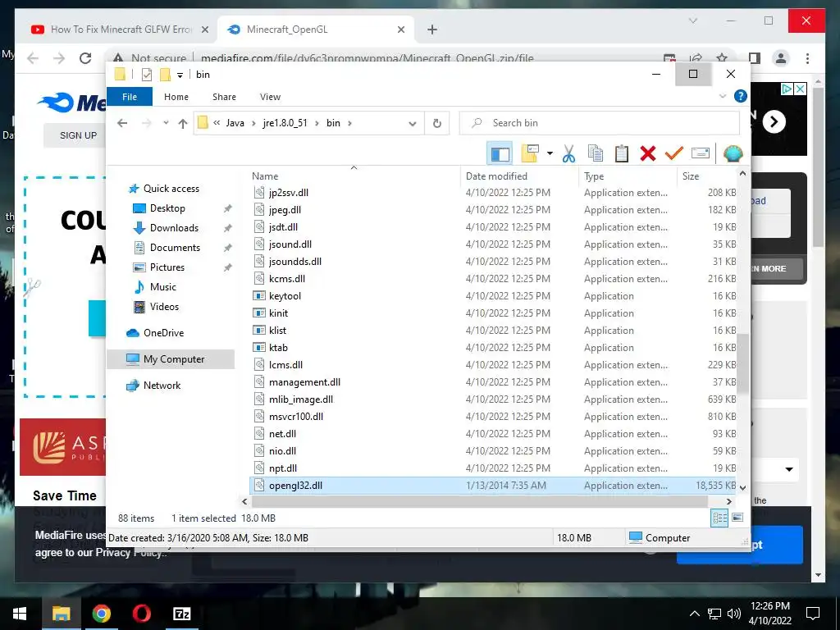This screenshot has height=630, width=840.
Task: Expand the address bar history dropdown
Action: click(412, 123)
